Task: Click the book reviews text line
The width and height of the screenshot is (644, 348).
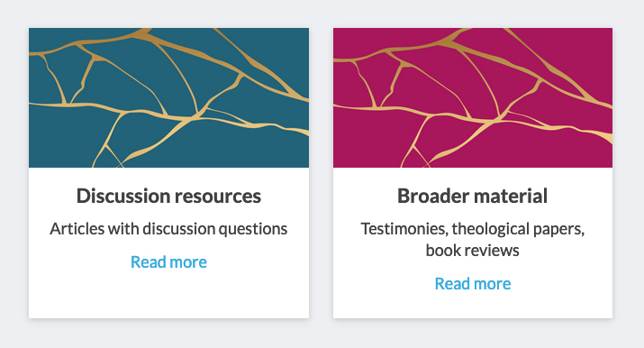Action: pyautogui.click(x=472, y=251)
